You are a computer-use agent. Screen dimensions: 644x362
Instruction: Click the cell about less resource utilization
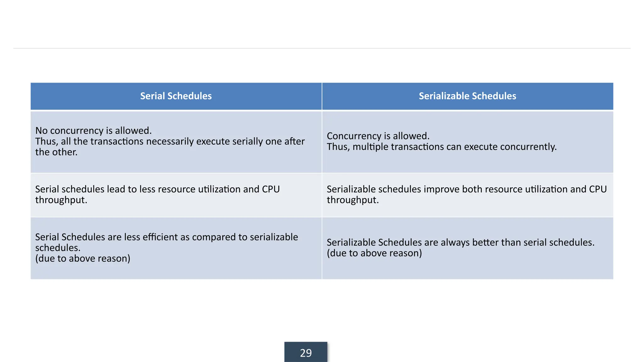coord(176,195)
